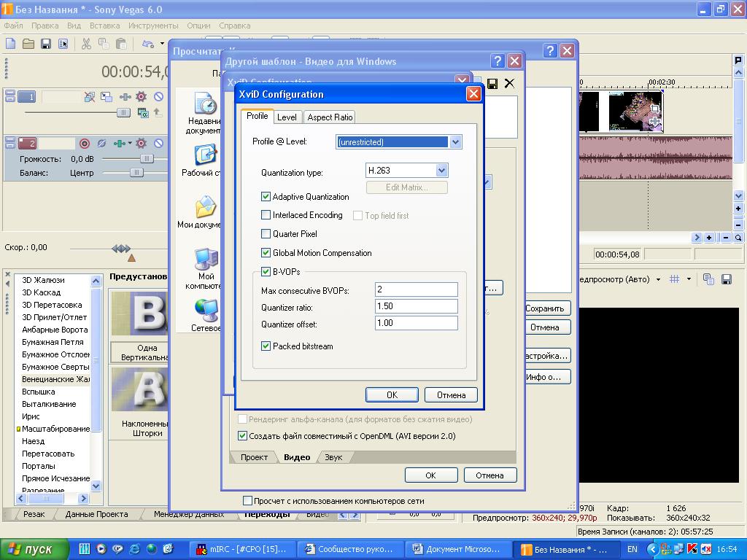The width and height of the screenshot is (747, 560).
Task: Click the Undo arrow icon in Vegas toolbar
Action: [x=148, y=44]
